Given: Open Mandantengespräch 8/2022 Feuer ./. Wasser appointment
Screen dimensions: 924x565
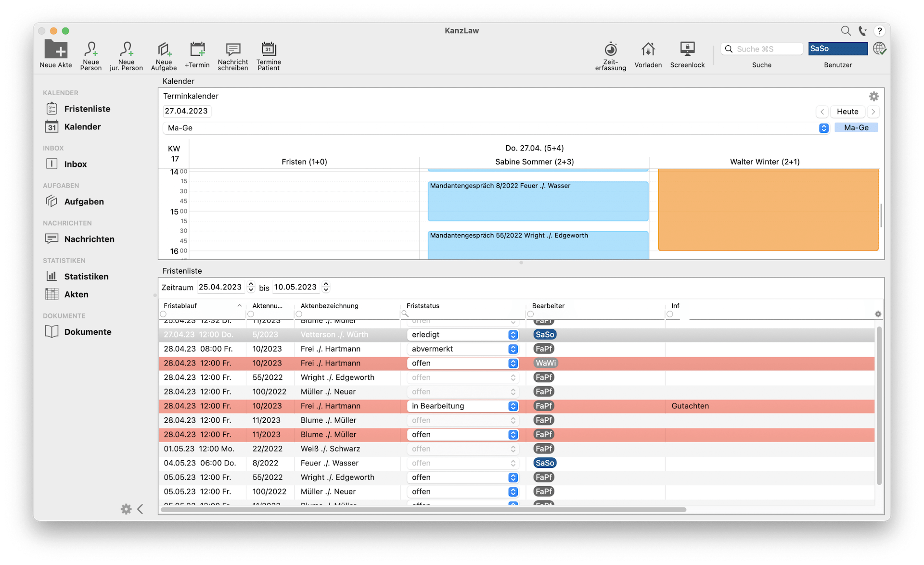Looking at the screenshot, I should click(x=538, y=201).
